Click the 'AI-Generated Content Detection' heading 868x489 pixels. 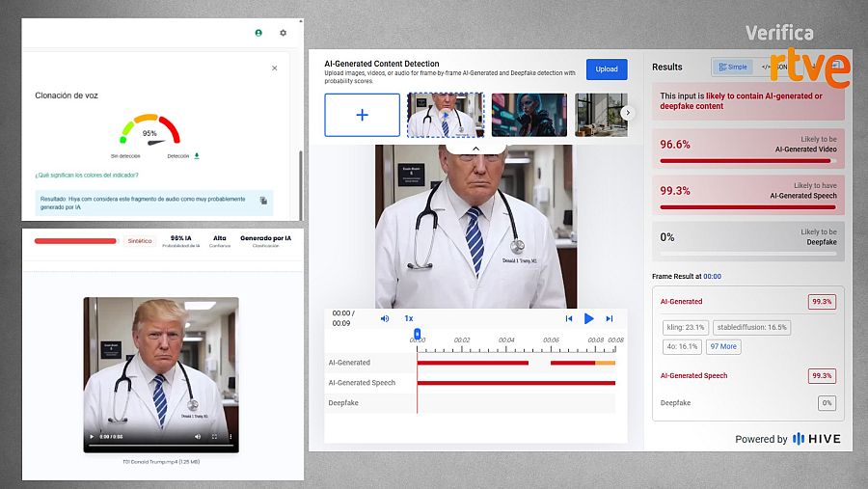pos(381,64)
